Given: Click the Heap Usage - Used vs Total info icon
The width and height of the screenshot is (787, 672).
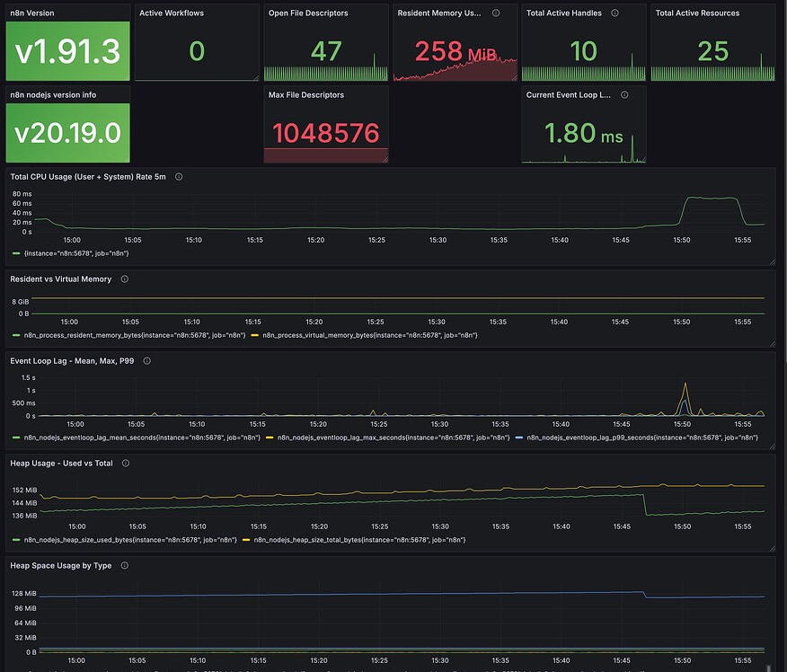Looking at the screenshot, I should pyautogui.click(x=125, y=463).
